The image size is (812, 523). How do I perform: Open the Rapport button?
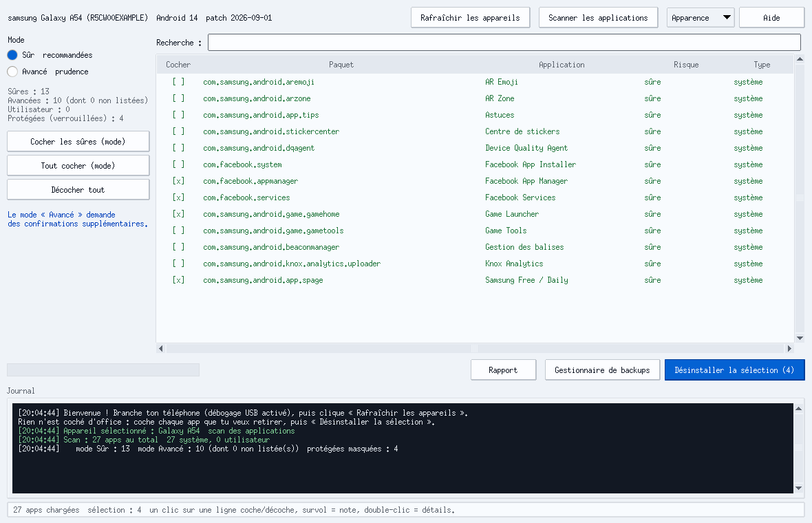coord(503,370)
